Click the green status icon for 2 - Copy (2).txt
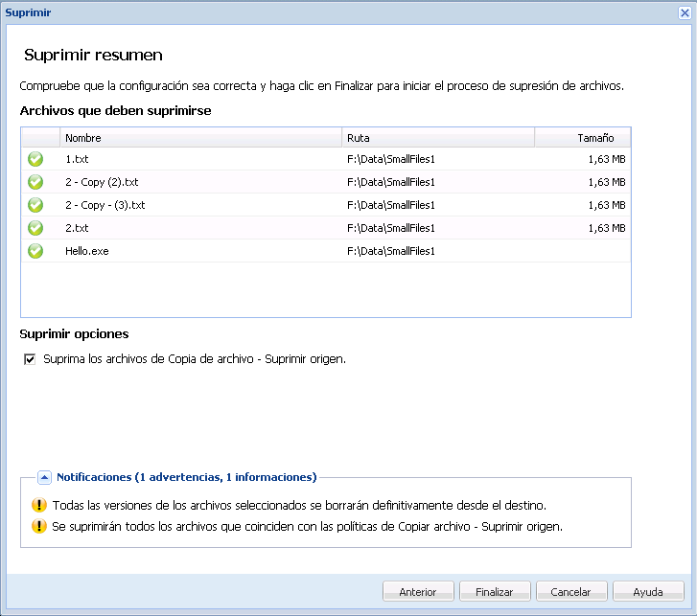The width and height of the screenshot is (697, 616). point(35,182)
